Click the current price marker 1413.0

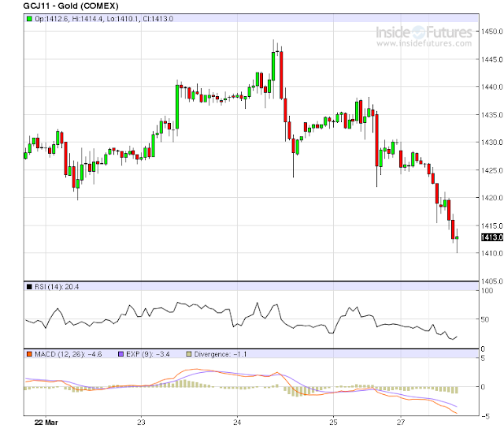491,237
